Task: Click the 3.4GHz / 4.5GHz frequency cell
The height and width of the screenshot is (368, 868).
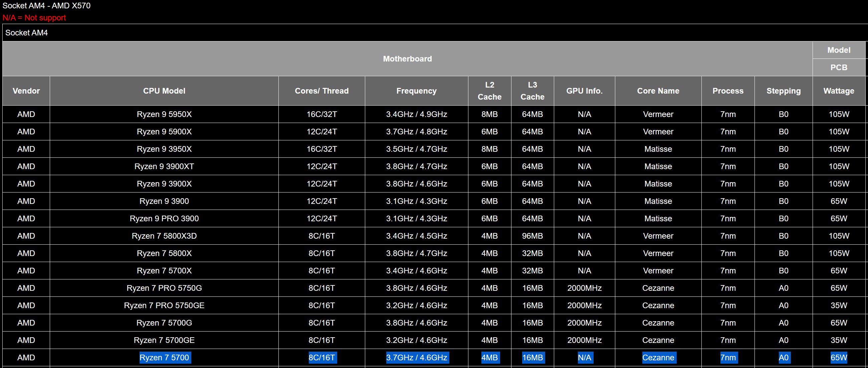Action: [x=417, y=236]
